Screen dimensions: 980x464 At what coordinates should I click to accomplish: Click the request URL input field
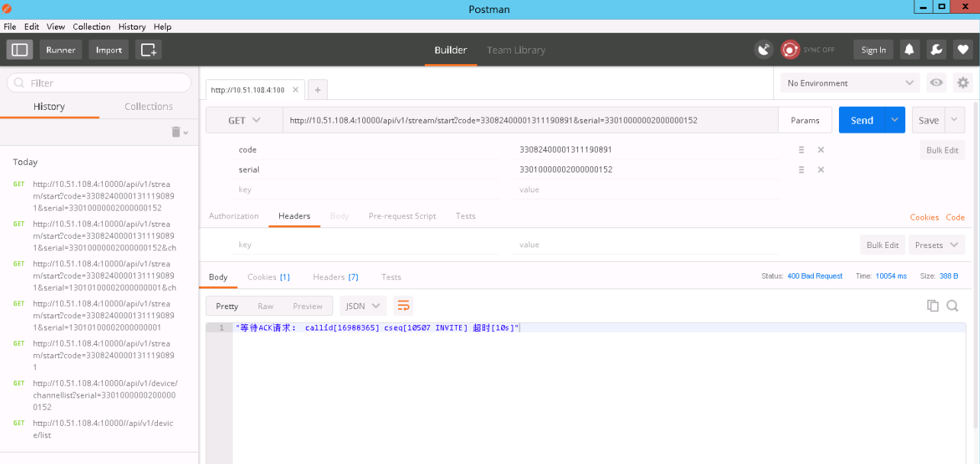click(x=530, y=120)
